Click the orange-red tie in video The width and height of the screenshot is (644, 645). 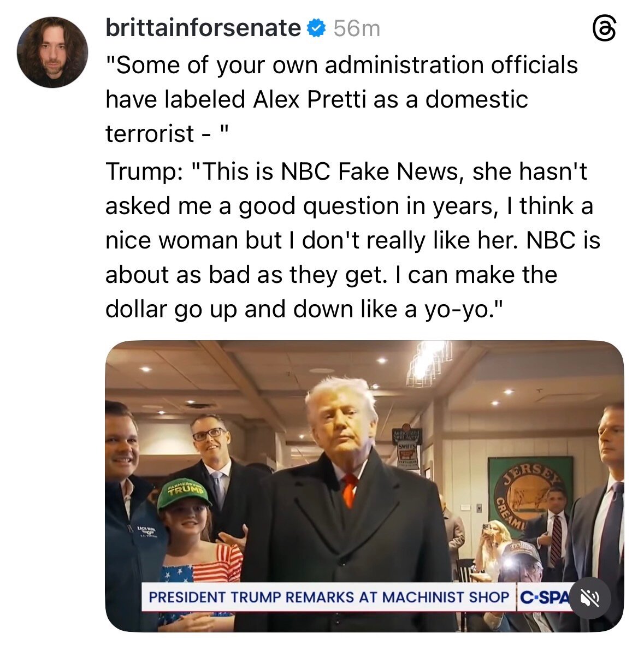(x=349, y=489)
